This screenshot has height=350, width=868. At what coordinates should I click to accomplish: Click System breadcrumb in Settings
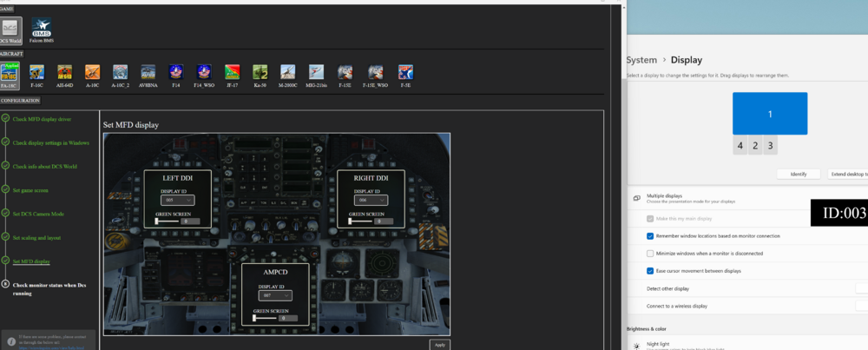[x=641, y=60]
